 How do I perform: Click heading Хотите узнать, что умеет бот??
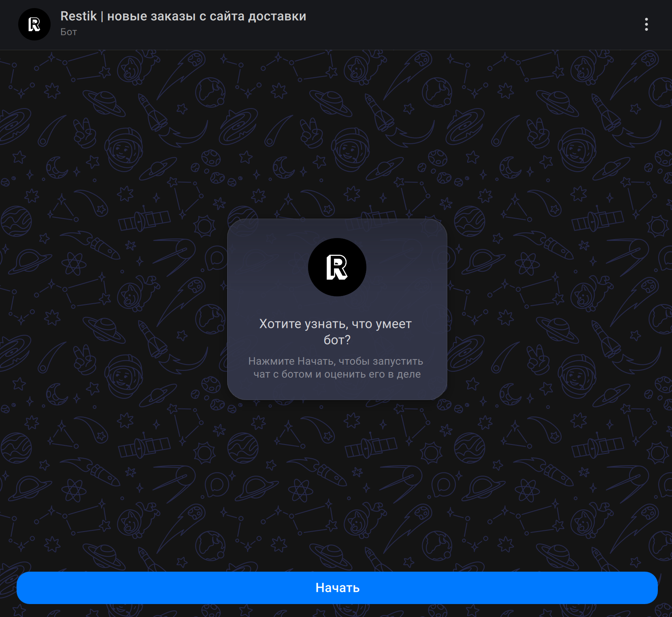click(x=335, y=324)
